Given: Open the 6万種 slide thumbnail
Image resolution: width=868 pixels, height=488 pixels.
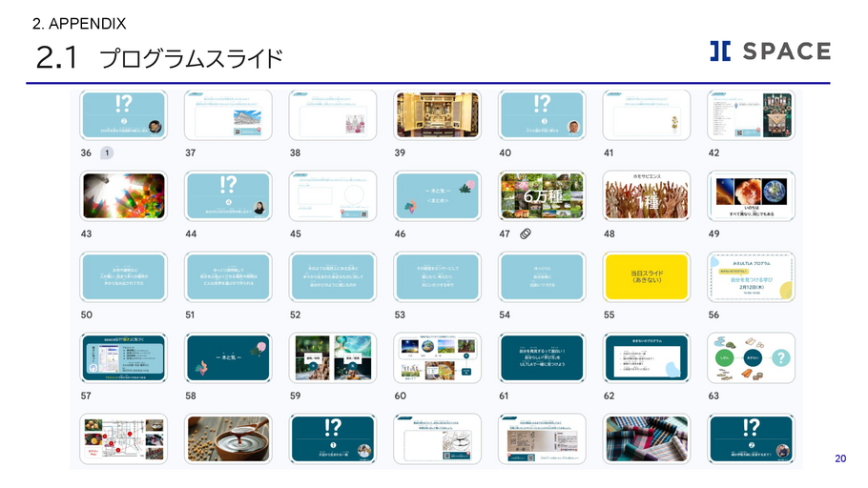Looking at the screenshot, I should [542, 195].
